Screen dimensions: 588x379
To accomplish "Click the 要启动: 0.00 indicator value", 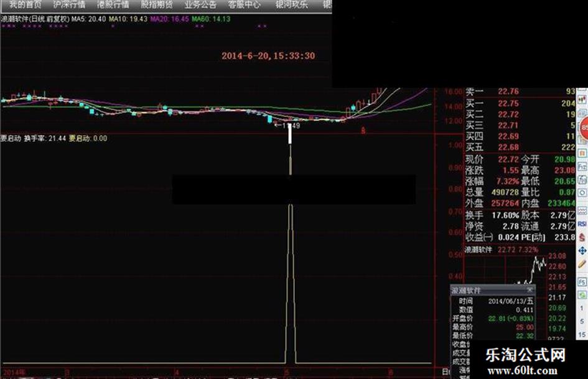I will coord(88,138).
